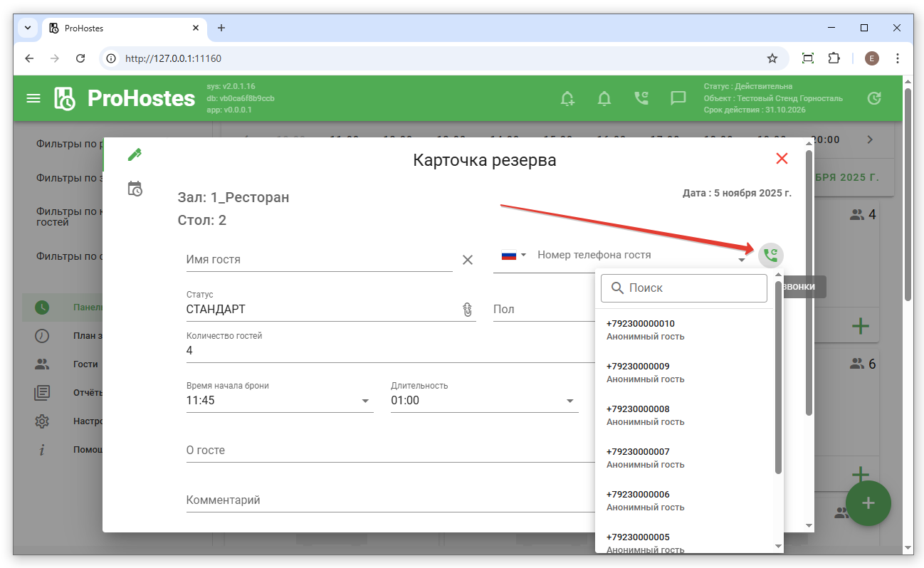This screenshot has height=568, width=924.
Task: Open the Время начала брони dropdown
Action: [365, 401]
